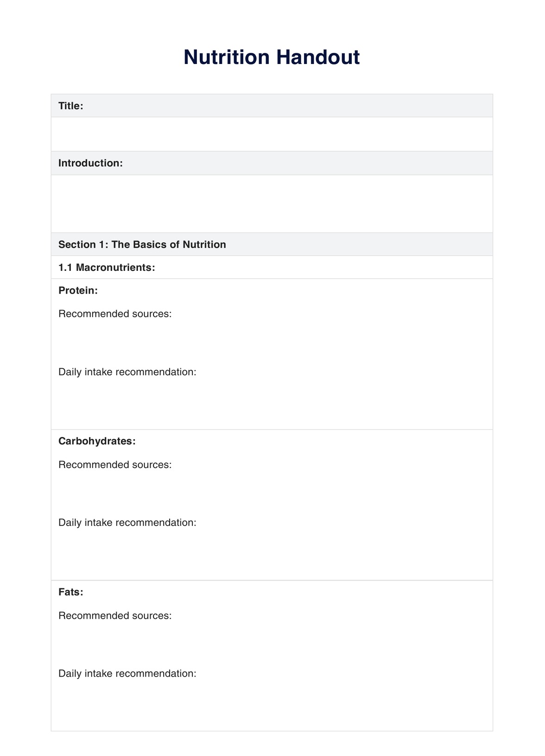This screenshot has width=545, height=756.
Task: Click Daily intake recommendation under Carbohydrates
Action: point(127,523)
